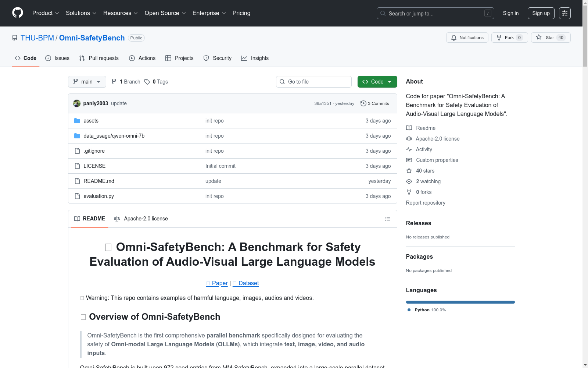Open the Pull requests tab

pos(99,58)
